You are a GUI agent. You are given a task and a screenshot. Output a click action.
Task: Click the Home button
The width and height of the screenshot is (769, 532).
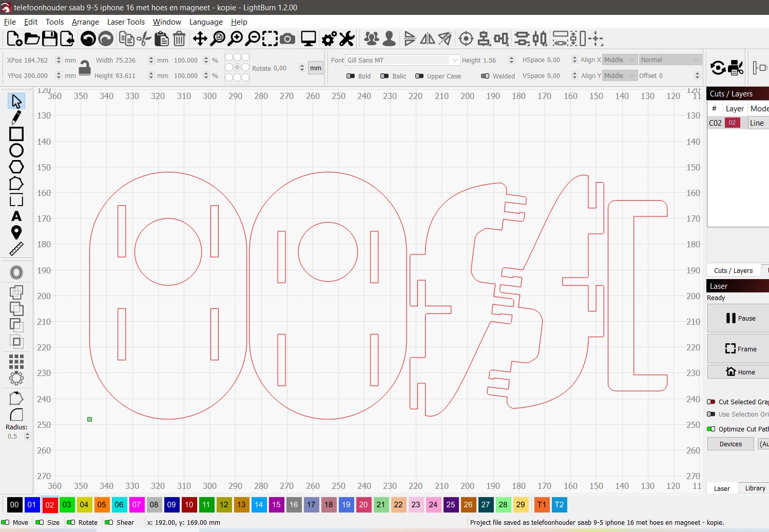[738, 372]
